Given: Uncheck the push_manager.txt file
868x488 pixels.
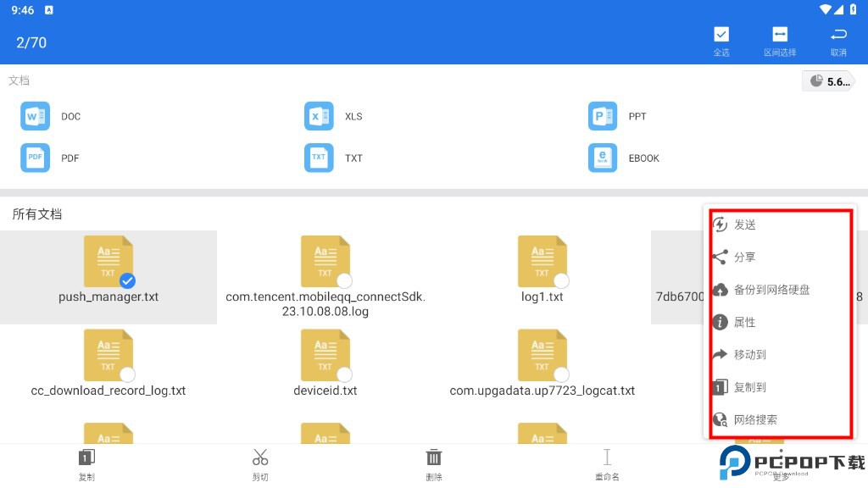Looking at the screenshot, I should [x=127, y=280].
